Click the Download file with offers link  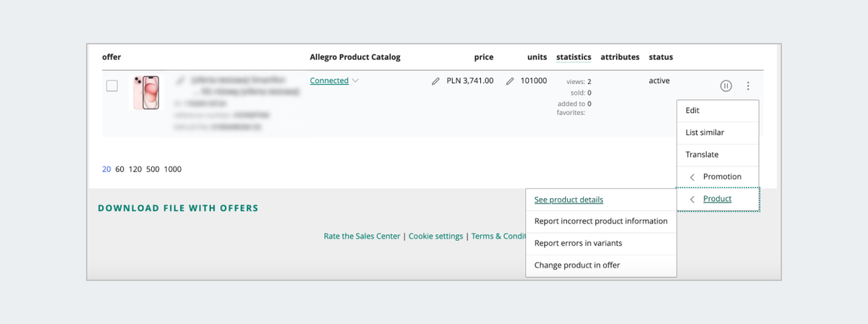click(178, 208)
